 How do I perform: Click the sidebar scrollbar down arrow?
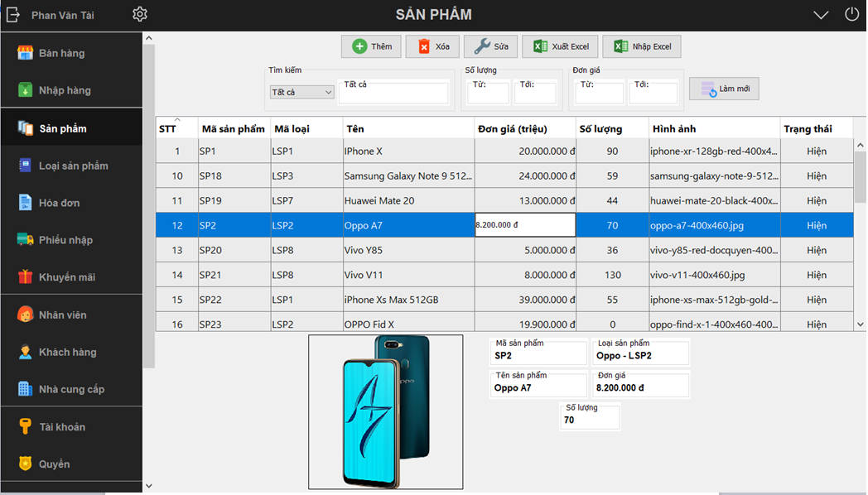pos(148,486)
